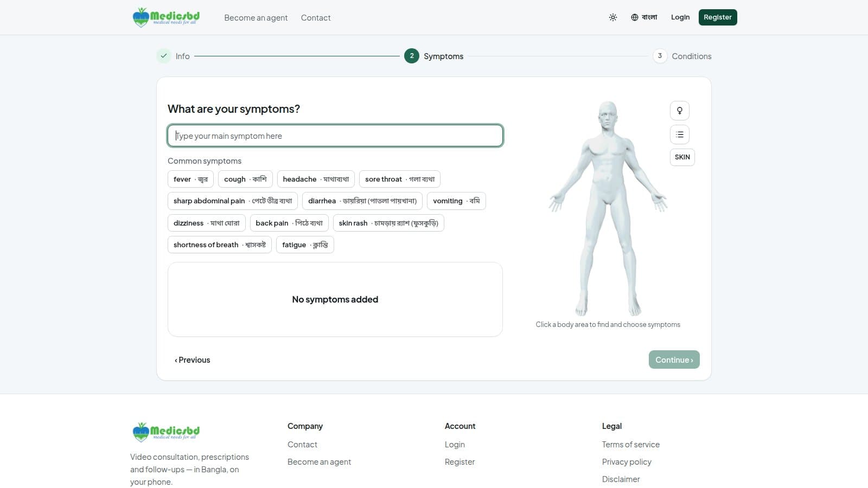Add the skin rash symptom chip

click(x=388, y=223)
